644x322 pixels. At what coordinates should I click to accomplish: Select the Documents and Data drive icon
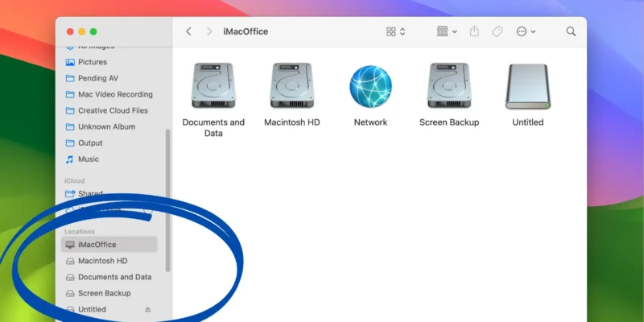tap(213, 85)
